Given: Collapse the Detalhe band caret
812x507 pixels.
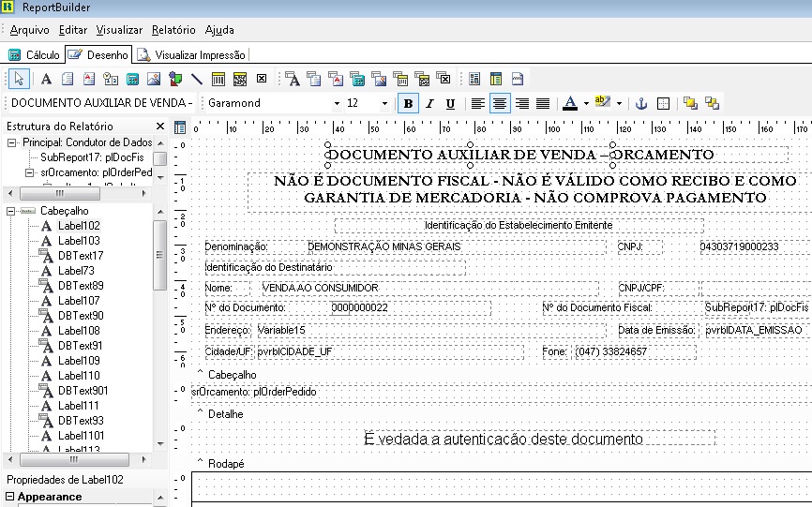Looking at the screenshot, I should (x=200, y=412).
